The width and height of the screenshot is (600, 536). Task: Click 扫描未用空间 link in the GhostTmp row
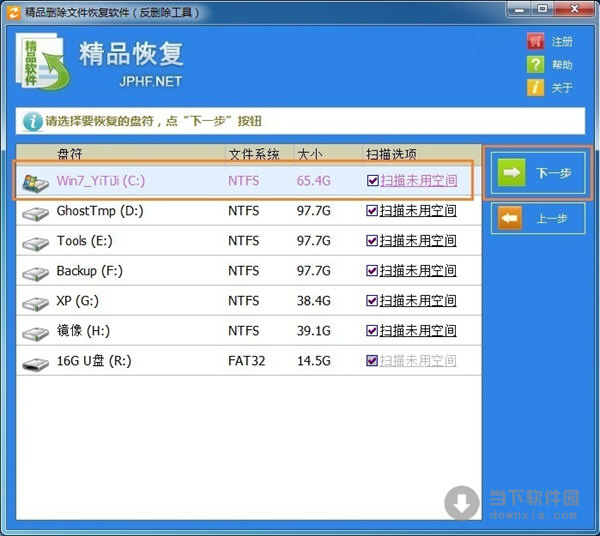418,211
